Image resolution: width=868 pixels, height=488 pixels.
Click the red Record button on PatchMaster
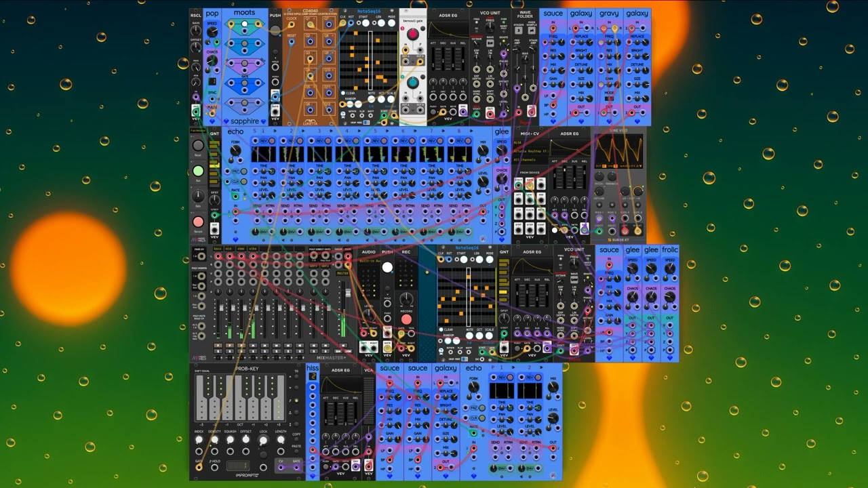[x=198, y=222]
